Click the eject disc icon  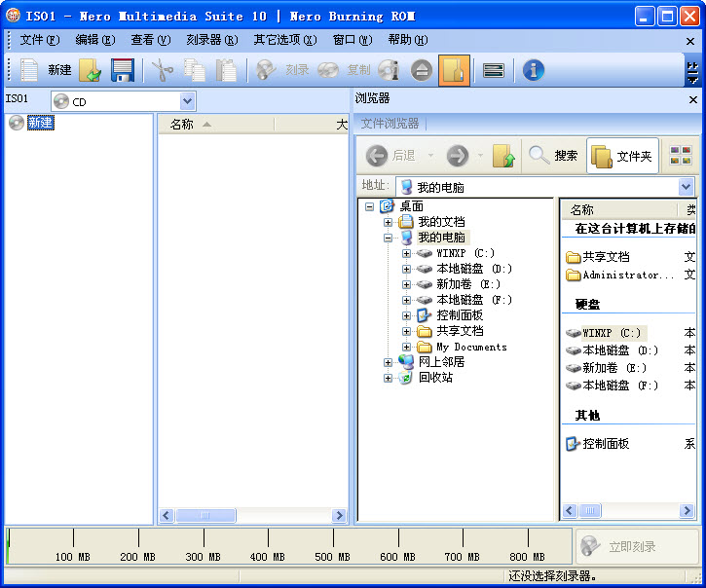pyautogui.click(x=421, y=70)
